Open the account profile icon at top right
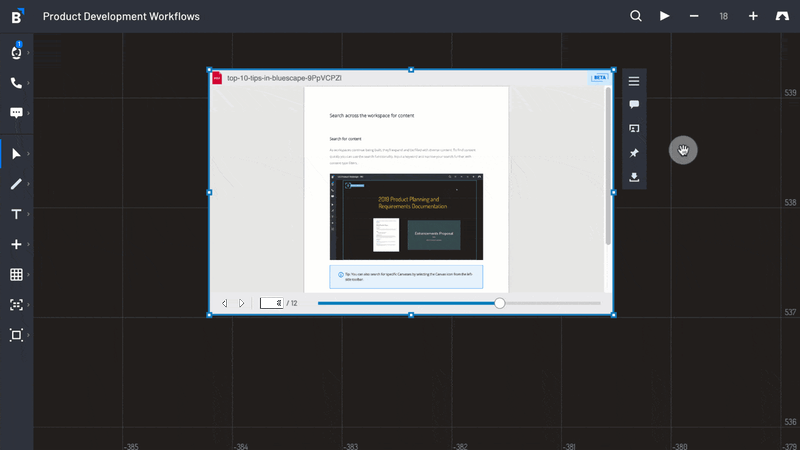Image resolution: width=800 pixels, height=450 pixels. point(782,16)
